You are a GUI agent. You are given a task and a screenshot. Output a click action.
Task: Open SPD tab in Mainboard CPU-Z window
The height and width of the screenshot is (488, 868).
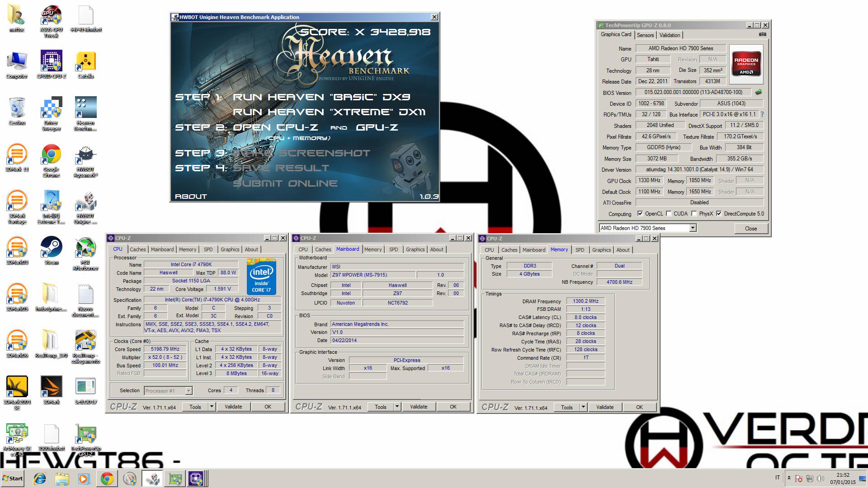(x=394, y=249)
